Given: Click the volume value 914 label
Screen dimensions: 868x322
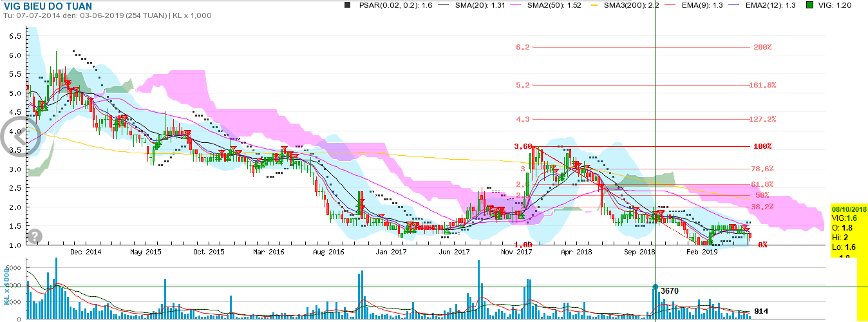Looking at the screenshot, I should pyautogui.click(x=761, y=311).
